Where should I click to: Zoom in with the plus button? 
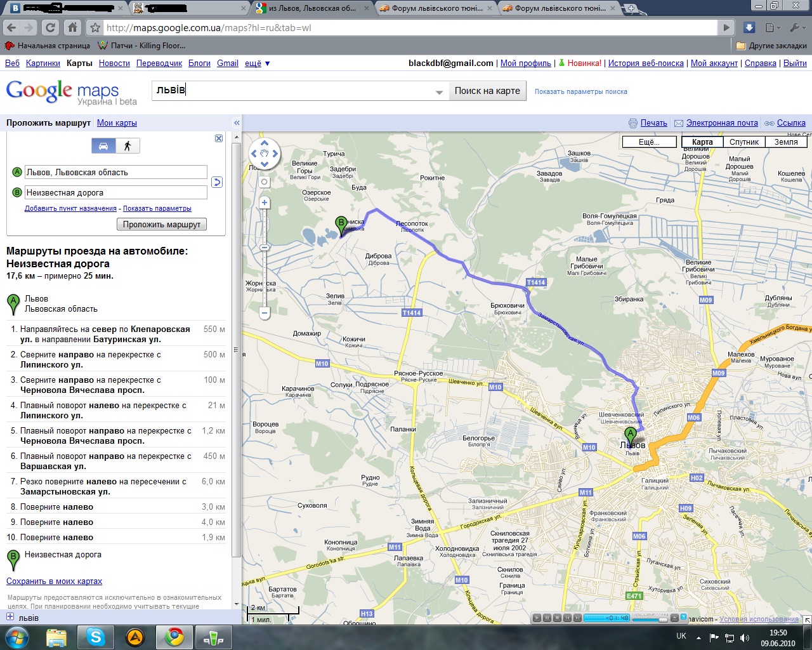pyautogui.click(x=265, y=203)
